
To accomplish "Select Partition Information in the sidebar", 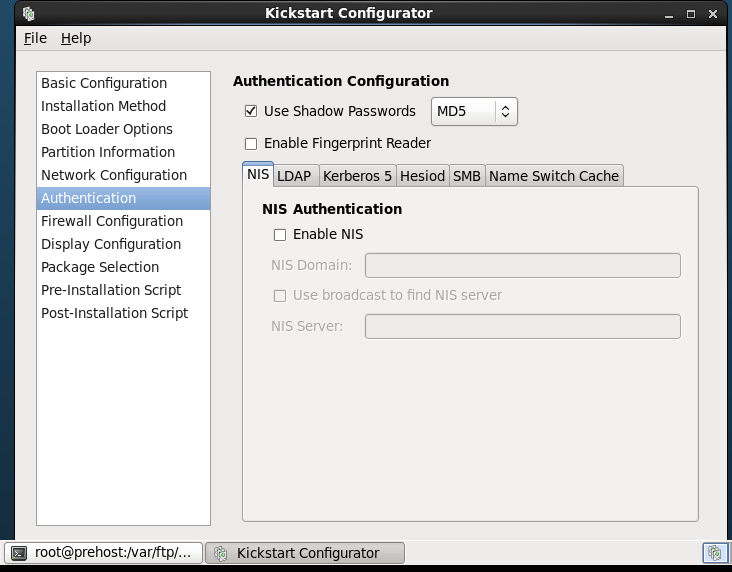I will click(123, 152).
